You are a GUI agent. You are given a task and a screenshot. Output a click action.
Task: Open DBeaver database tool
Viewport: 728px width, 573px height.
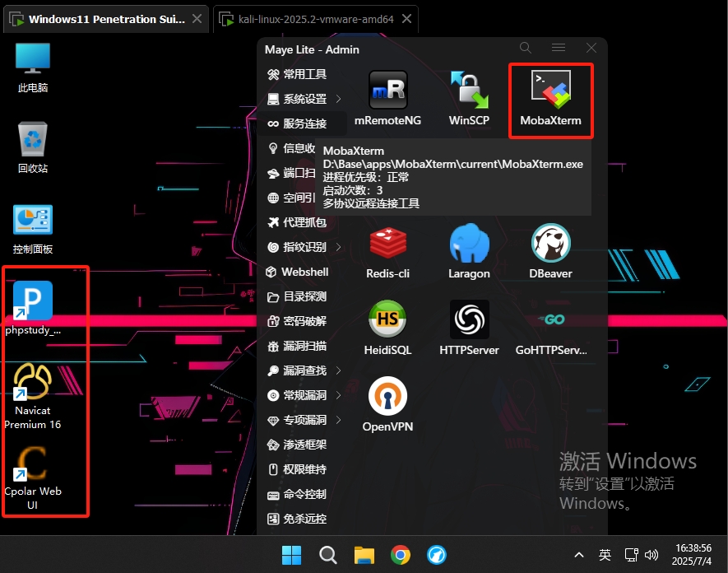550,252
